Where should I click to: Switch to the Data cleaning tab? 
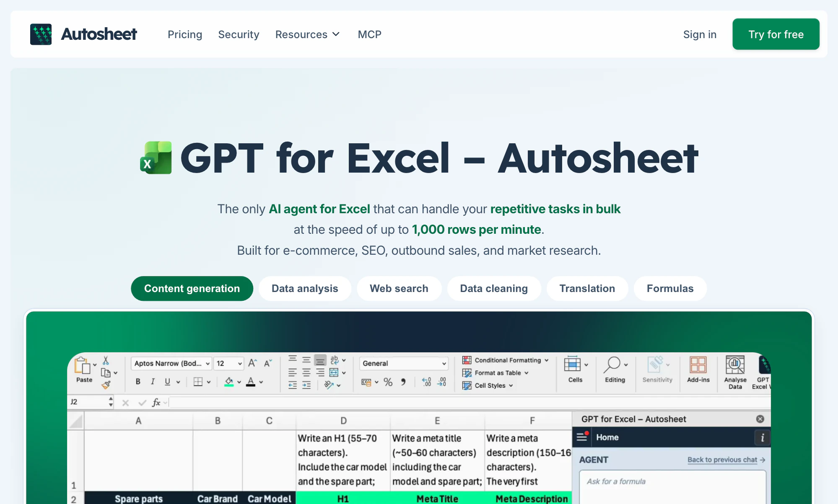click(x=494, y=289)
